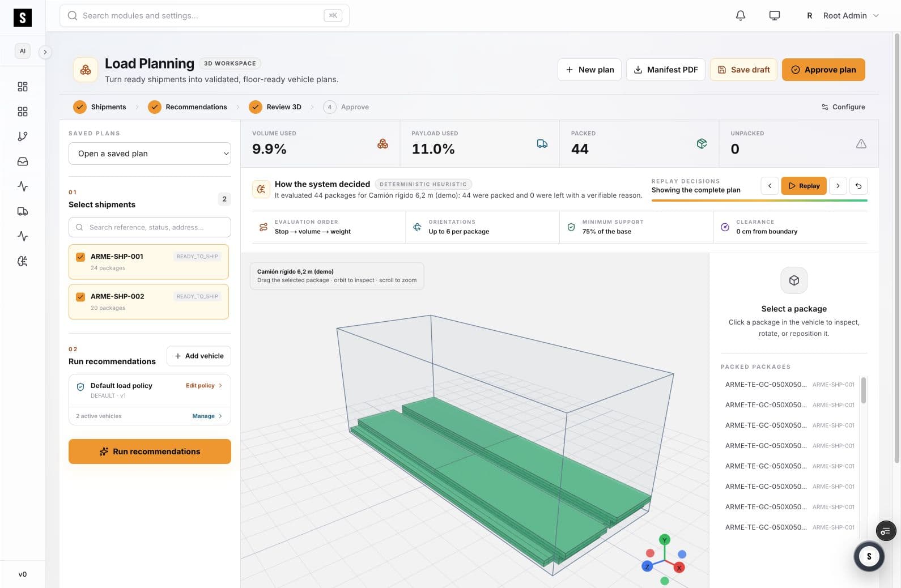Viewport: 901px width, 588px height.
Task: Open the inbox icon in left sidebar
Action: [23, 161]
